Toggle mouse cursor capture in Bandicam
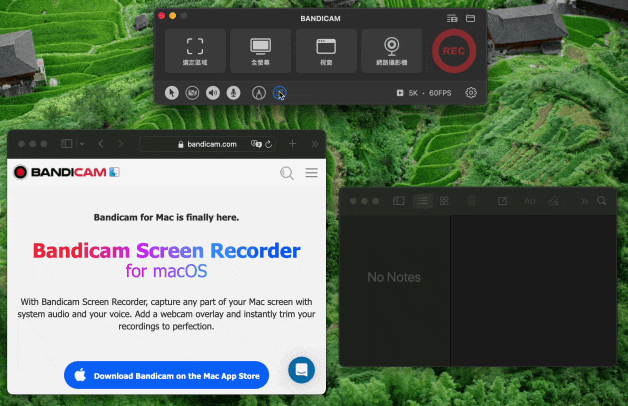Screen dimensions: 628x406 pos(171,93)
